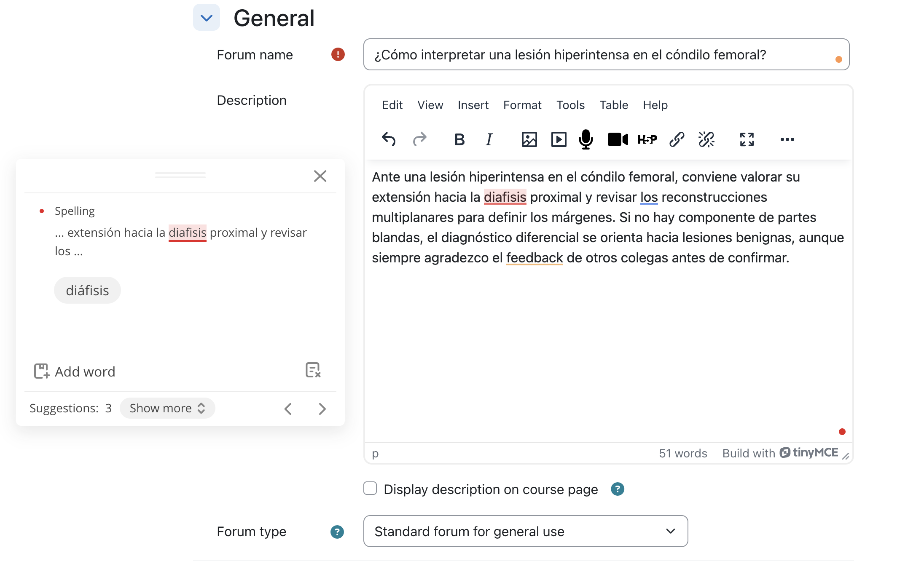
Task: Open the Forum type dropdown
Action: click(526, 532)
